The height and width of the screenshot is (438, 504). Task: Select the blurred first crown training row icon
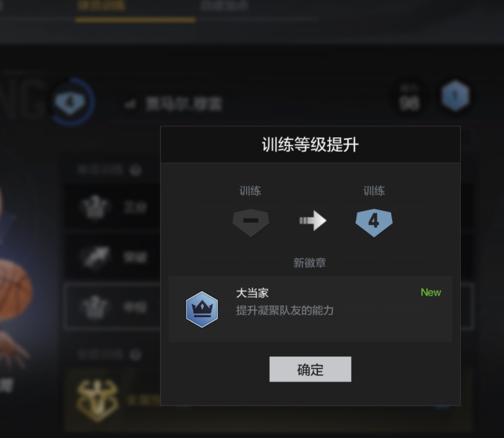coord(94,207)
